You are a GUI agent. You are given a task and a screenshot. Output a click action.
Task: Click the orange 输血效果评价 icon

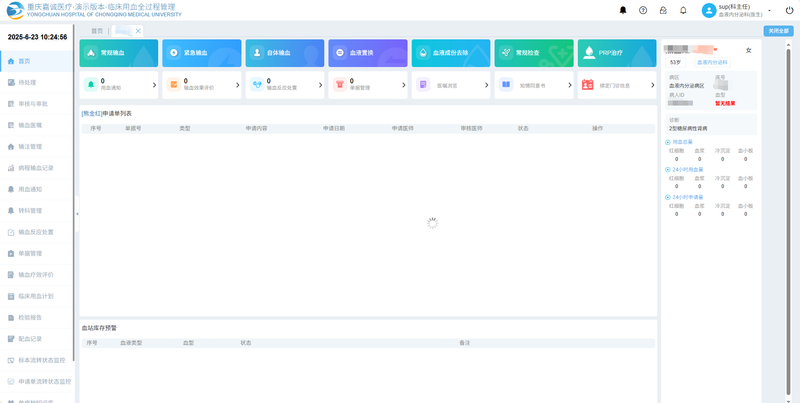point(174,85)
